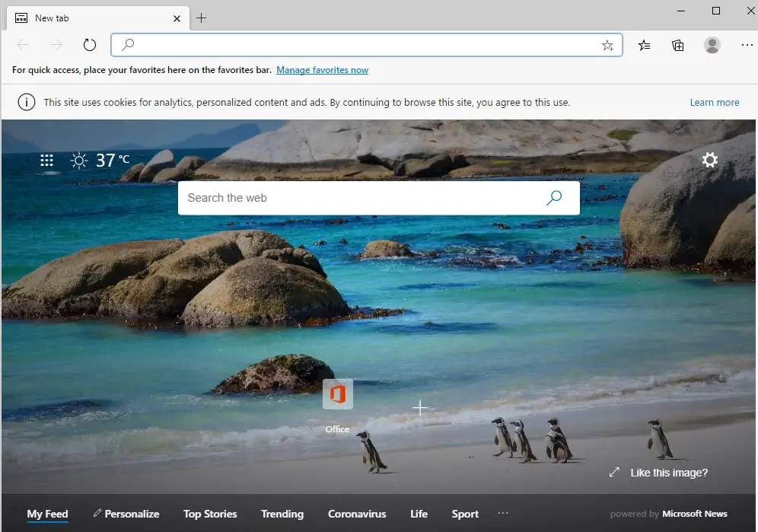The height and width of the screenshot is (532, 758).
Task: Close the New tab tab
Action: (177, 18)
